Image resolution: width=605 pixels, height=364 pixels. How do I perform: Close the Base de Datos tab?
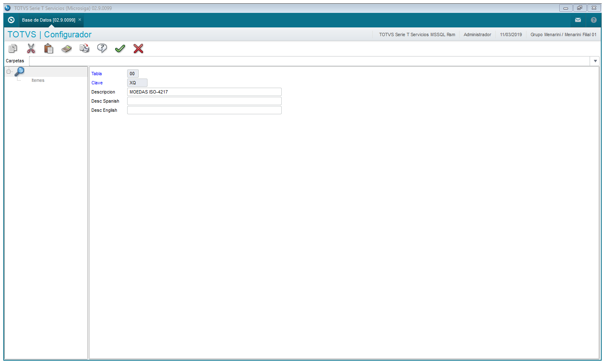coord(80,20)
